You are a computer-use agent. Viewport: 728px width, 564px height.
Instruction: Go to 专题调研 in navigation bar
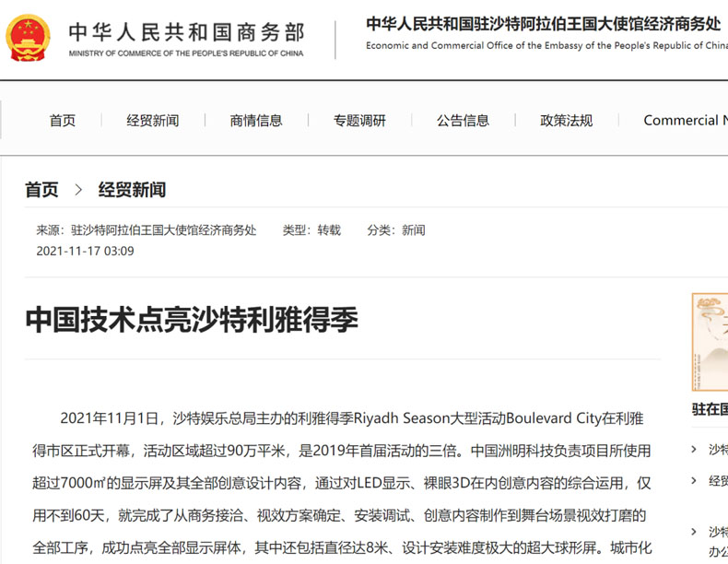click(359, 121)
